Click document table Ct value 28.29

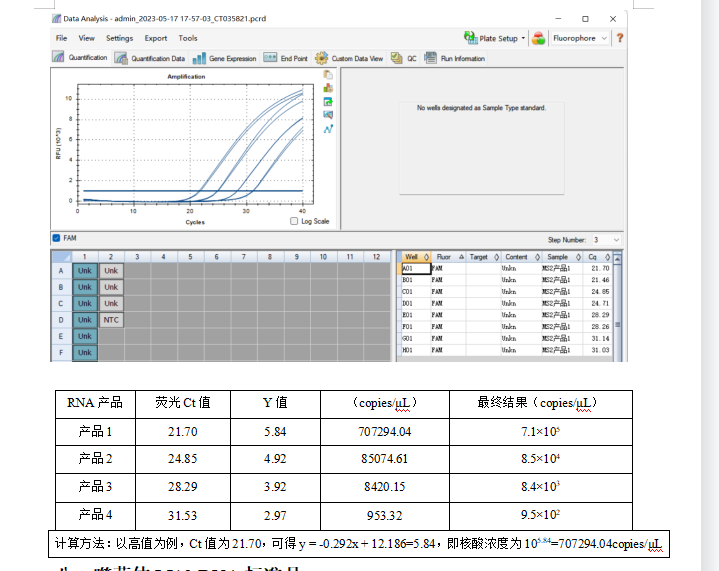[183, 487]
